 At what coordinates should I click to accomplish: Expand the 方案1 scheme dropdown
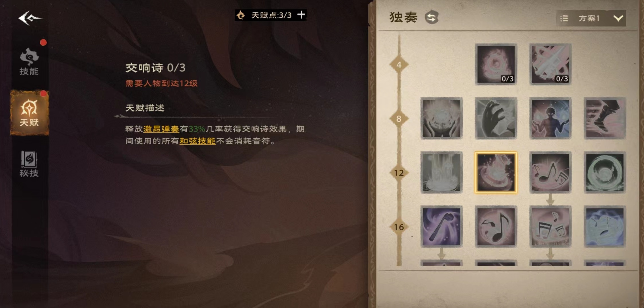click(x=618, y=18)
